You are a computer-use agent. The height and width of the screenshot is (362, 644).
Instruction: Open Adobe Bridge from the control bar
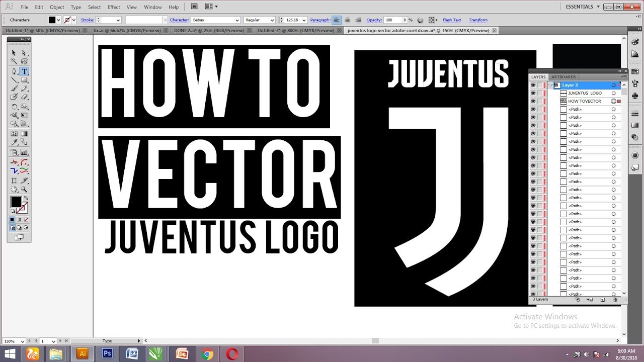tap(194, 6)
